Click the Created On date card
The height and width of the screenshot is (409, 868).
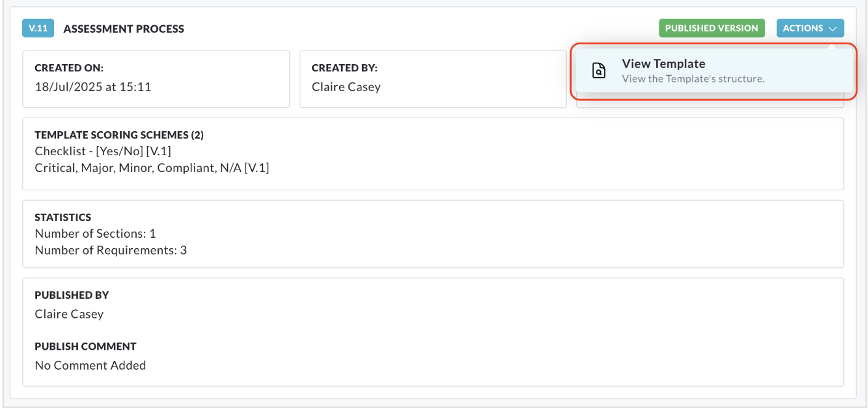click(156, 79)
